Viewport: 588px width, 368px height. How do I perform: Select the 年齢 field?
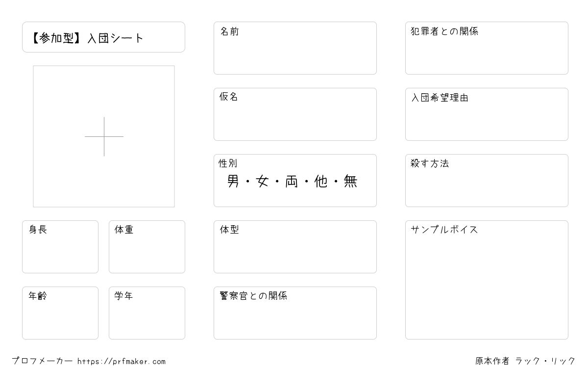coord(60,313)
